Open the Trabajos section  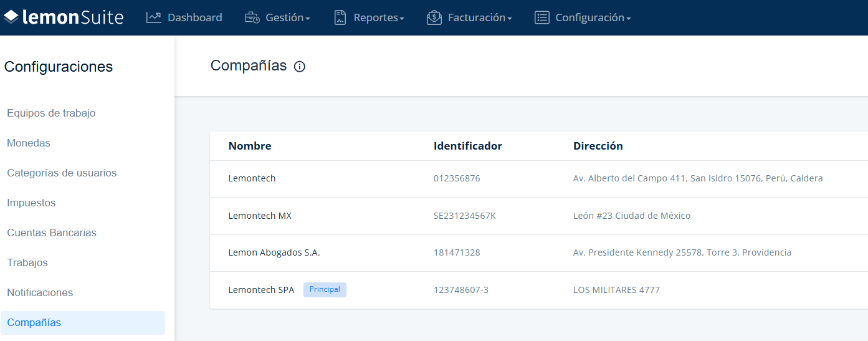click(x=27, y=263)
